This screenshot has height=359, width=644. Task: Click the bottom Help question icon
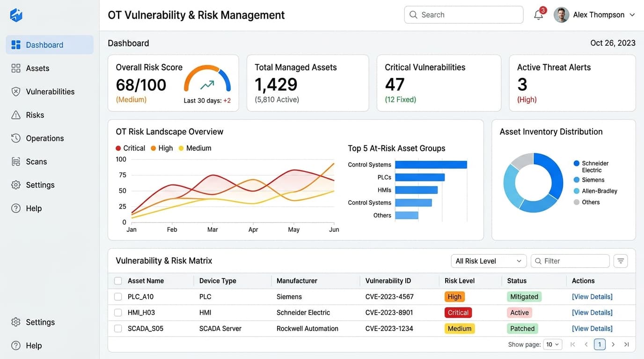(x=16, y=345)
